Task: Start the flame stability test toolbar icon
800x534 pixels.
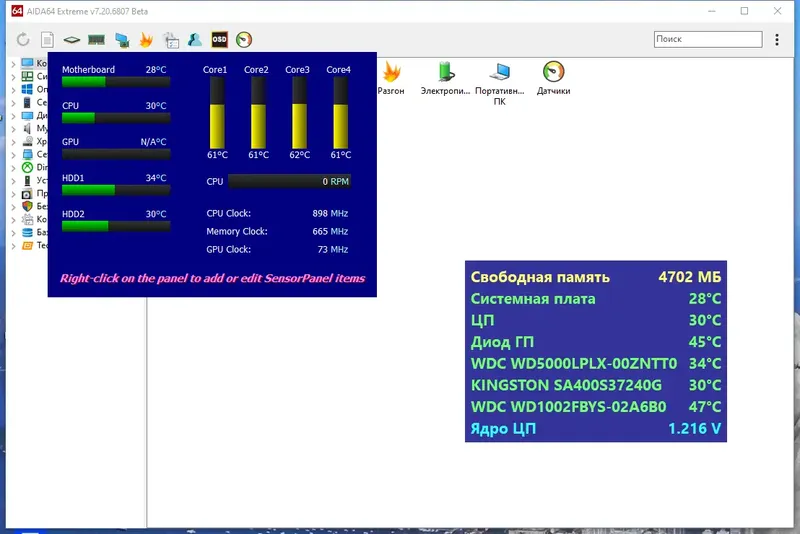Action: [146, 39]
